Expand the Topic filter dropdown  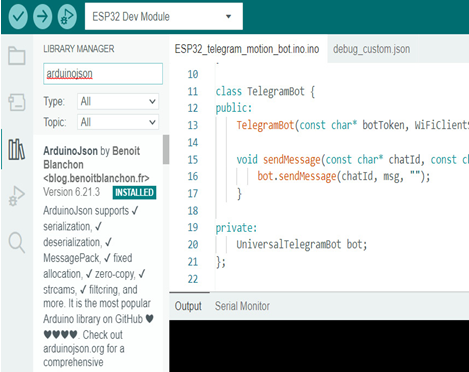(118, 122)
